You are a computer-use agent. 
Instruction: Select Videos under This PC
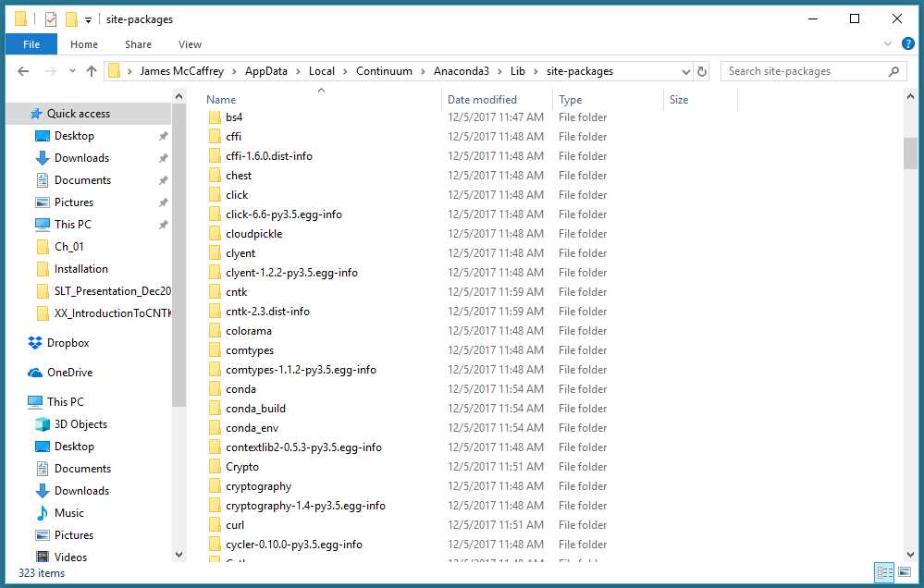pos(70,557)
